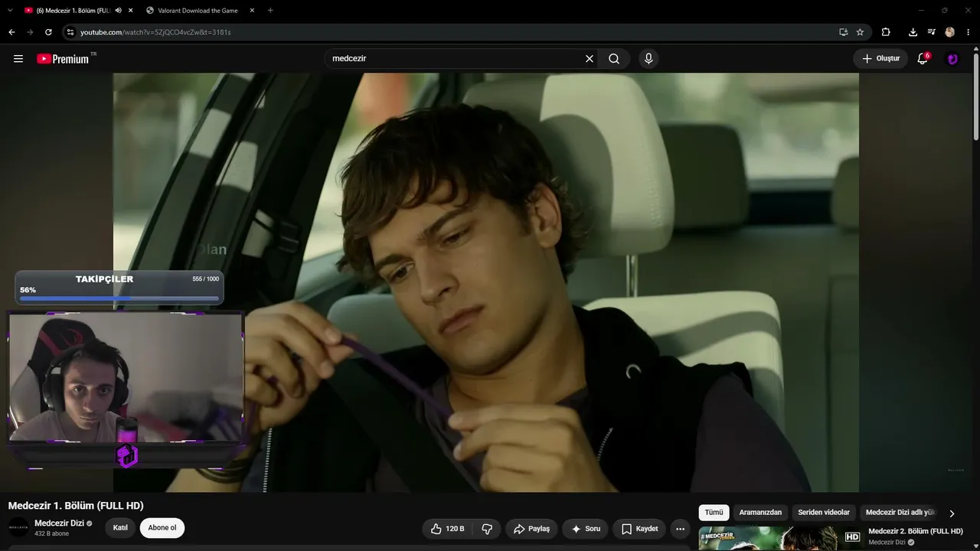Dislike the video with thumbs down
The width and height of the screenshot is (980, 551).
(x=487, y=529)
